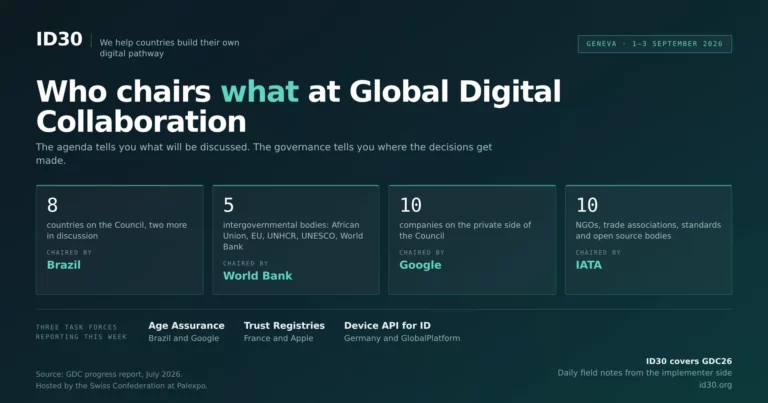Click the 'Device API for ID' title
The height and width of the screenshot is (403, 768).
click(387, 326)
